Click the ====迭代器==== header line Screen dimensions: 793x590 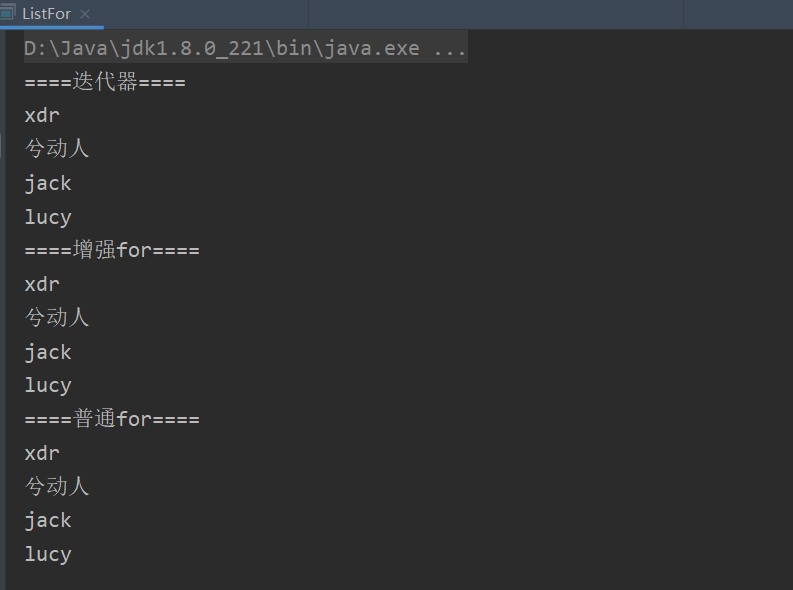tap(105, 82)
